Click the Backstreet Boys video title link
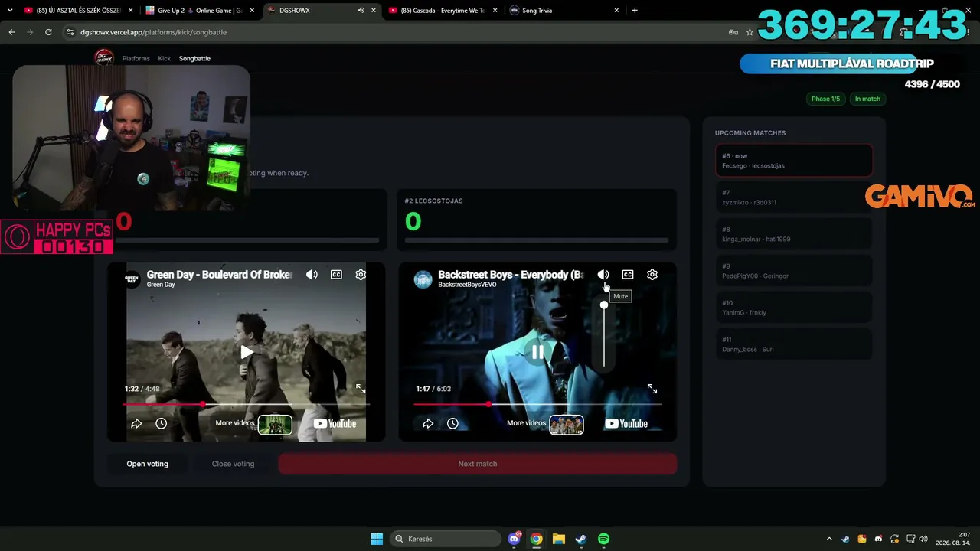980x551 pixels. pos(511,275)
